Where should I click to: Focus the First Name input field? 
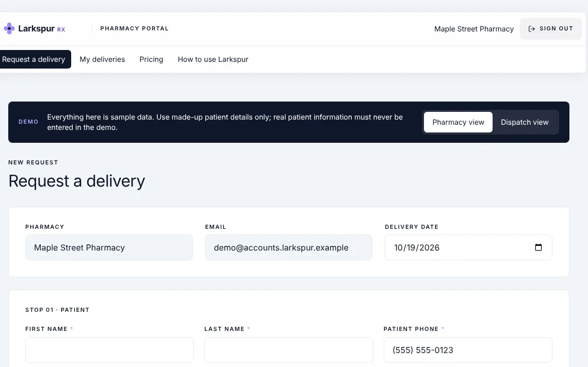pos(109,350)
